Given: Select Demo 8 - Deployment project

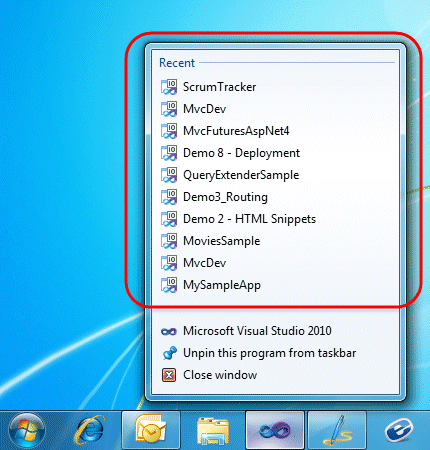Looking at the screenshot, I should pos(275,153).
